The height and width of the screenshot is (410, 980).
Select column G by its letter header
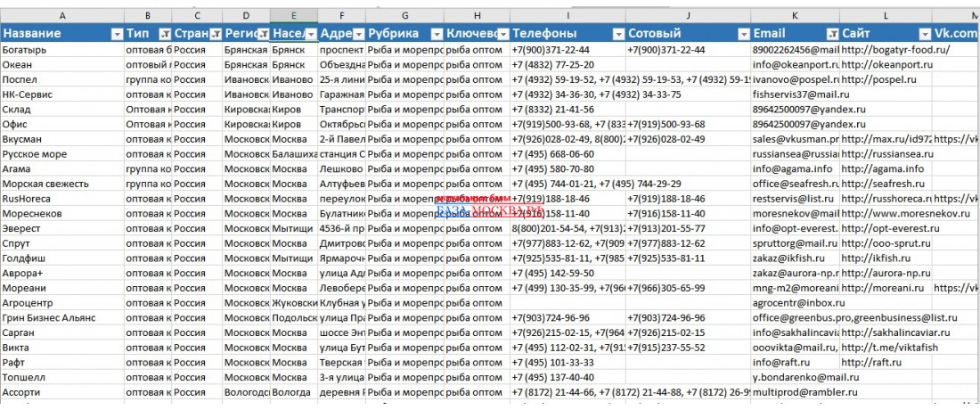[x=404, y=16]
